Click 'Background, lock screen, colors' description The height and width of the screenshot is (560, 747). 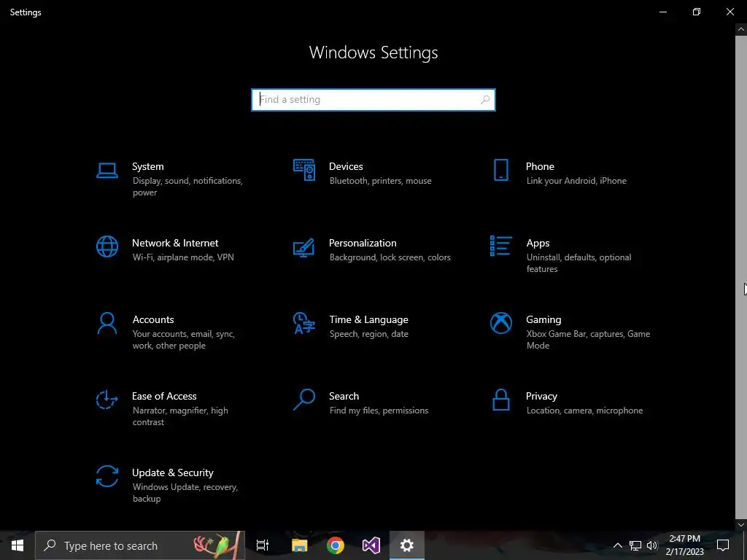click(x=390, y=257)
